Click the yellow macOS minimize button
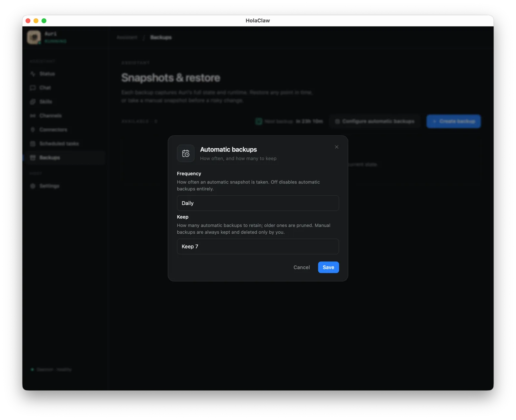 [x=36, y=21]
